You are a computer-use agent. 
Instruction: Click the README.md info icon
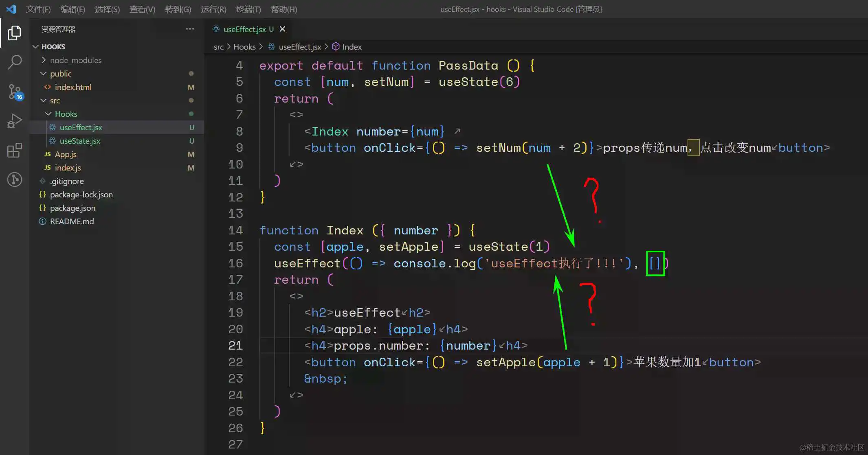pos(42,221)
